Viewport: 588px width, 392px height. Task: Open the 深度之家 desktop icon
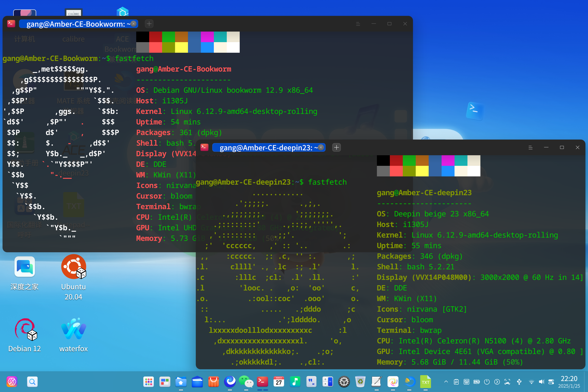click(24, 273)
